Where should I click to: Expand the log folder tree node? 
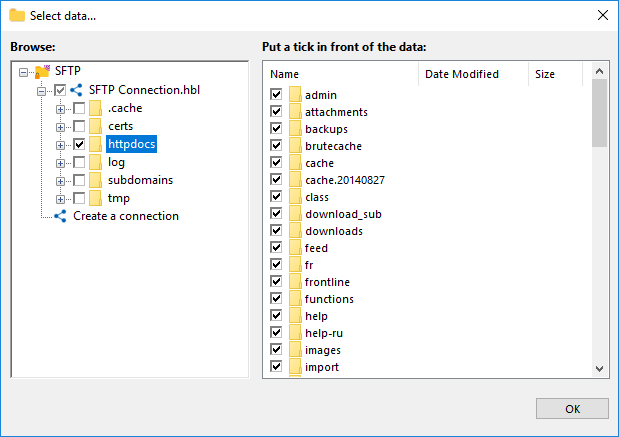(61, 162)
